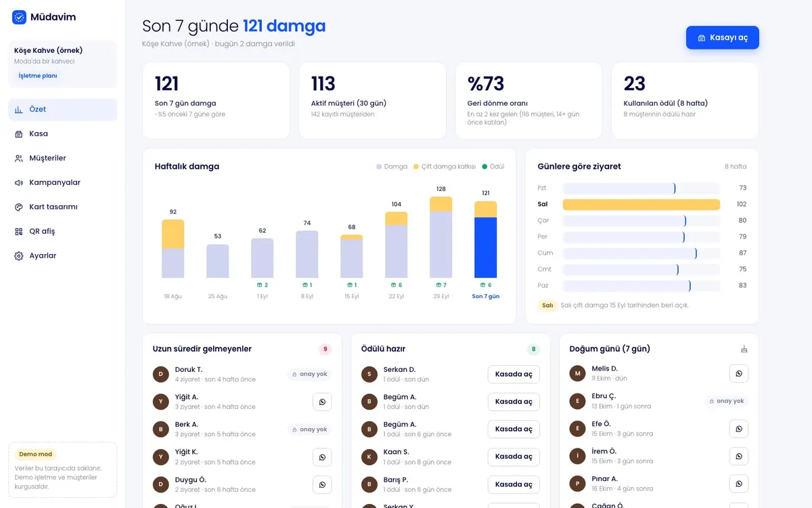The width and height of the screenshot is (812, 508).
Task: Click the green Ödül legend dot
Action: click(x=484, y=167)
